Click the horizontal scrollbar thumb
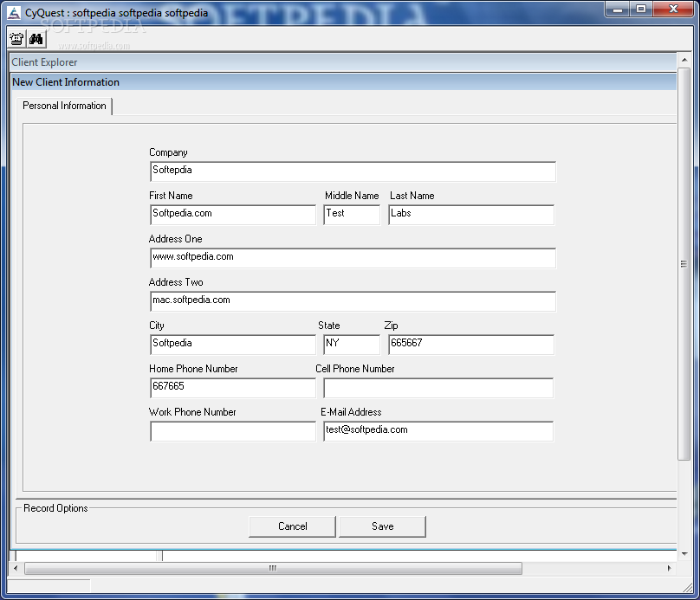The image size is (700, 600). tap(273, 568)
